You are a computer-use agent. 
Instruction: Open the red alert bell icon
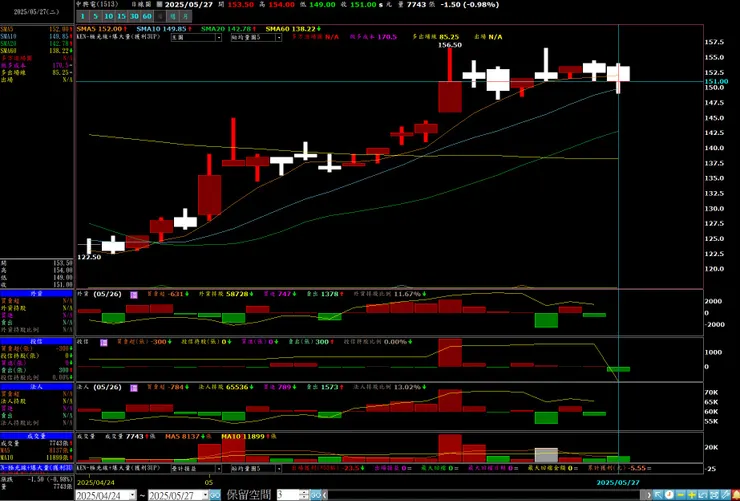[736, 495]
